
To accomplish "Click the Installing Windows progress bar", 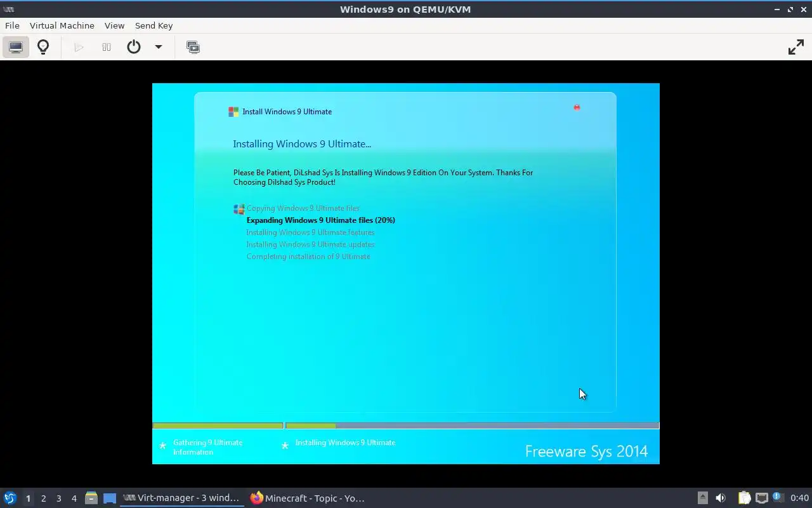I will [472, 425].
